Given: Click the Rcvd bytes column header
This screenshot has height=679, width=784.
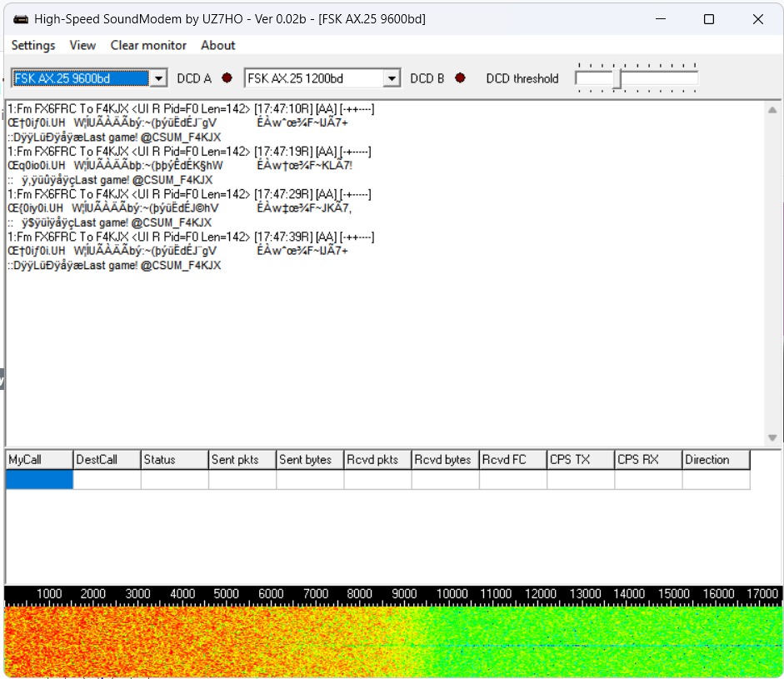Looking at the screenshot, I should pyautogui.click(x=445, y=460).
